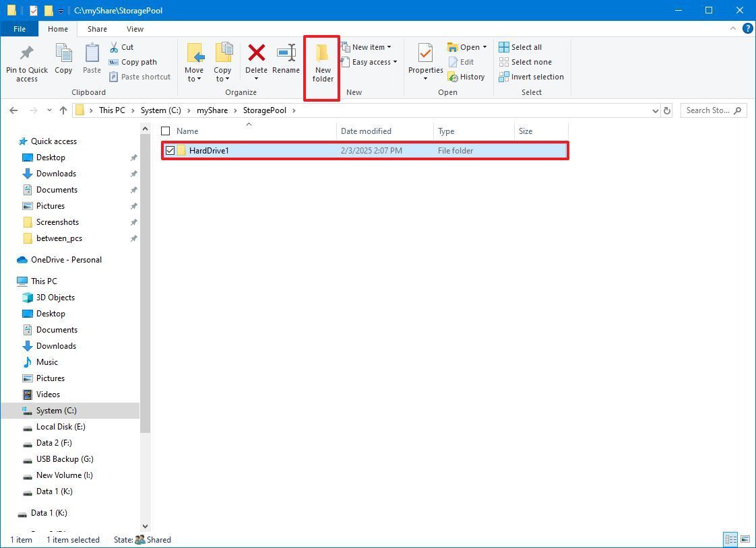This screenshot has height=548, width=756.
Task: Expand the New item menu
Action: tap(369, 46)
